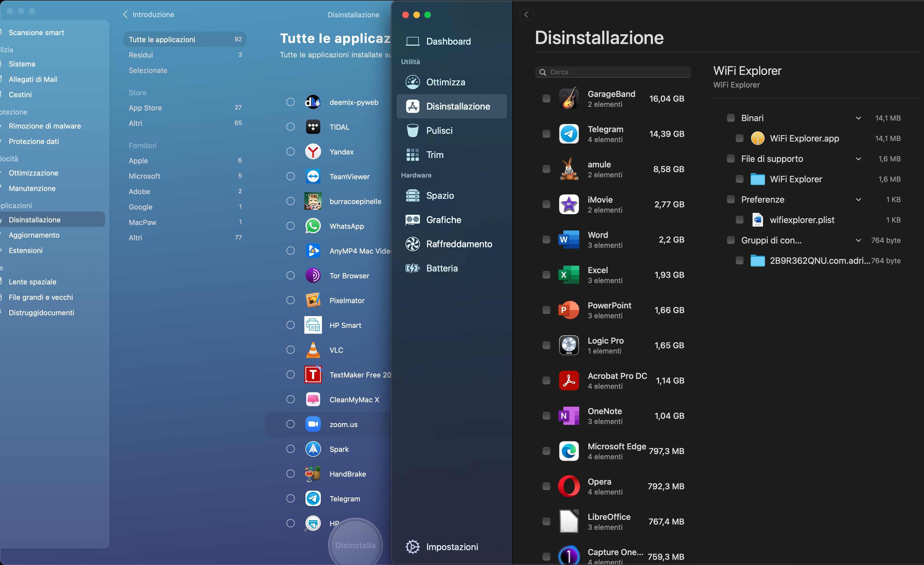Click the WhatsApp icon in CleanMyMac list
The width and height of the screenshot is (924, 565).
point(313,226)
